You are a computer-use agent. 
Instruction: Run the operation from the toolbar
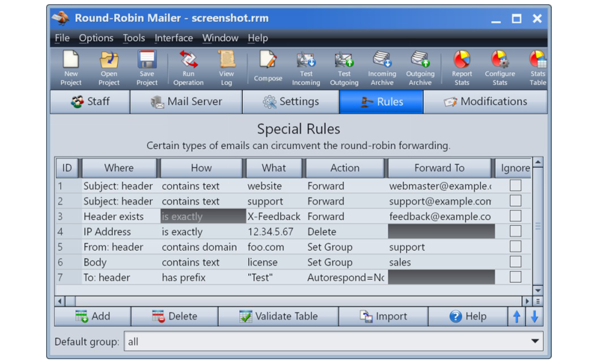pos(188,64)
